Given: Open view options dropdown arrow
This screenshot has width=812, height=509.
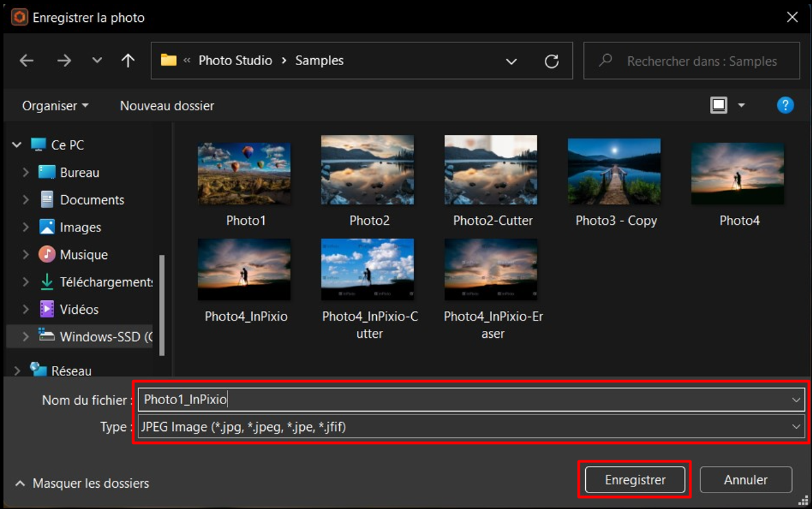Looking at the screenshot, I should pyautogui.click(x=741, y=105).
